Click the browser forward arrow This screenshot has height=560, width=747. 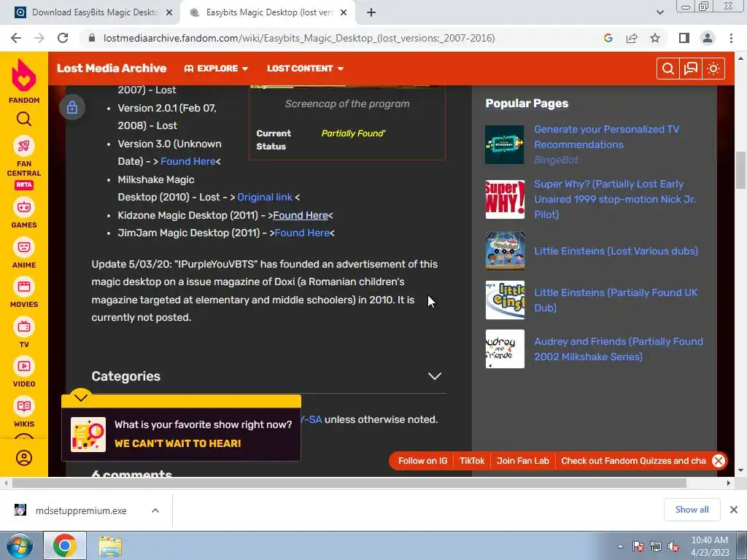(x=39, y=38)
